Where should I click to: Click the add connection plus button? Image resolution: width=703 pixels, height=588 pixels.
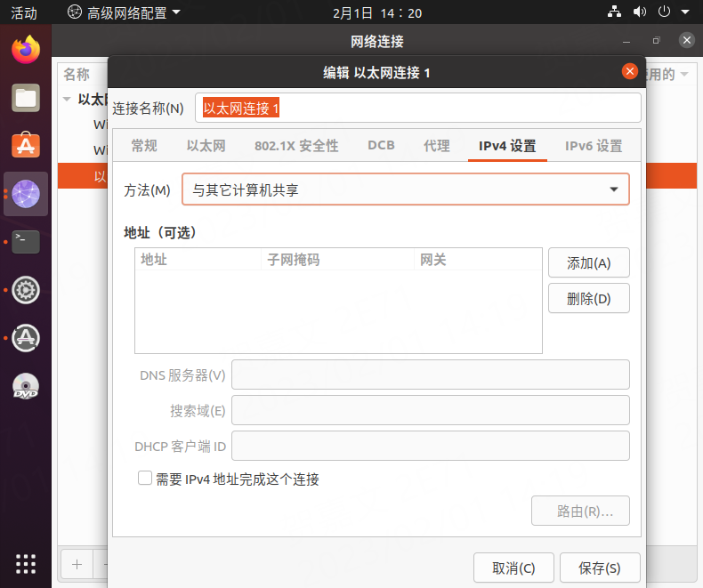(x=77, y=564)
